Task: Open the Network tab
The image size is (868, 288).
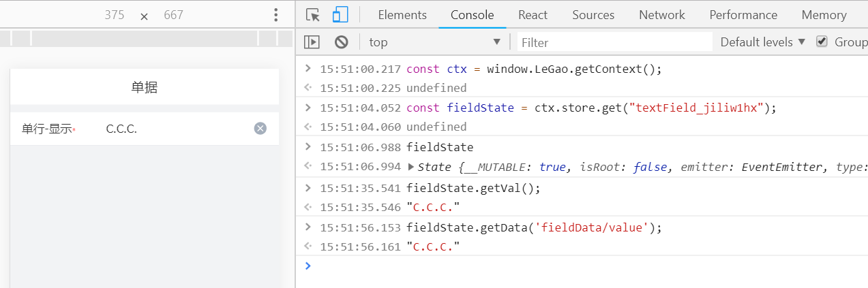Action: pos(661,15)
